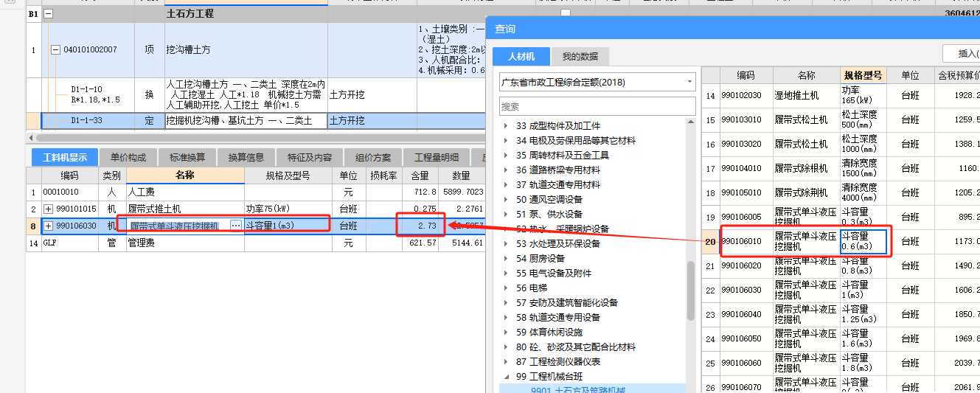Select the GLF 管理费 row

coord(255,243)
